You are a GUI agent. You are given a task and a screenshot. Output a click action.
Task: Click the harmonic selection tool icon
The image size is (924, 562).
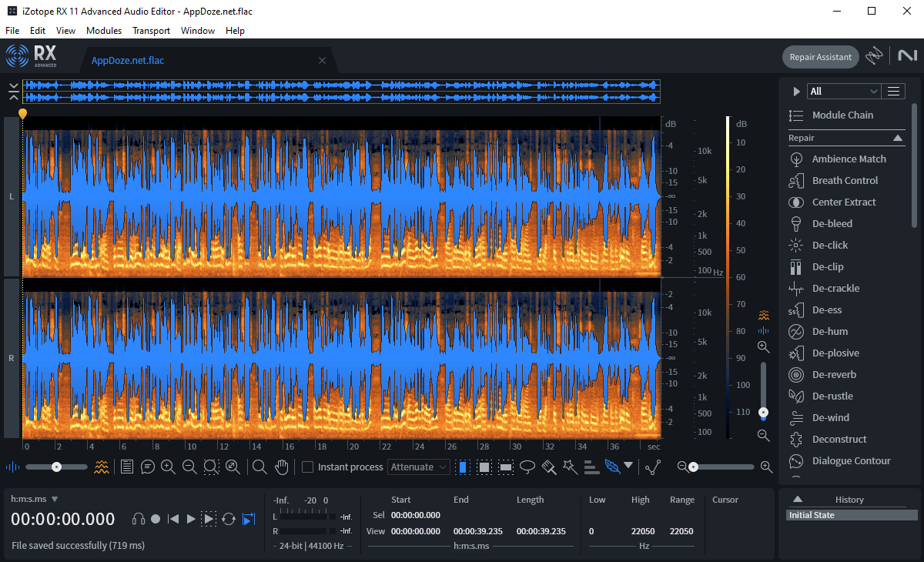(591, 467)
